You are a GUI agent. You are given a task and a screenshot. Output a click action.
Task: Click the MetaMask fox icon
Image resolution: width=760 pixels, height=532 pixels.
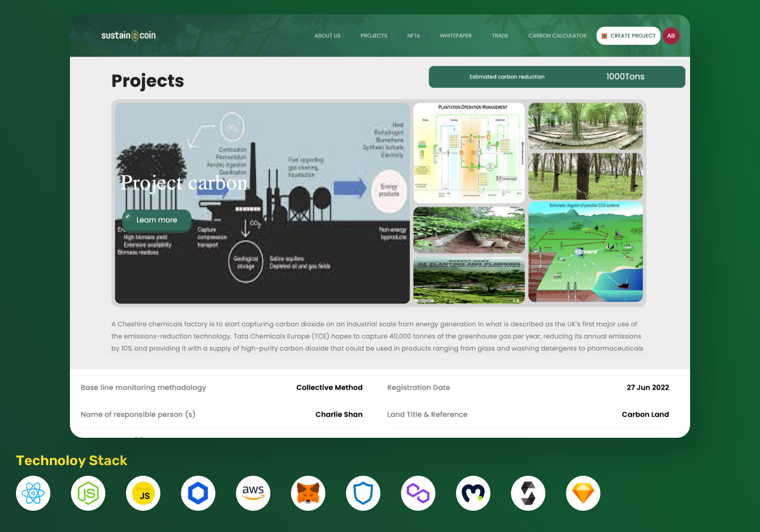(308, 493)
